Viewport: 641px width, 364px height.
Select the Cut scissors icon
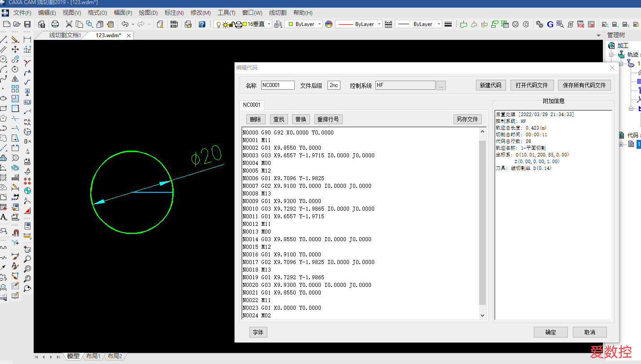click(x=69, y=24)
